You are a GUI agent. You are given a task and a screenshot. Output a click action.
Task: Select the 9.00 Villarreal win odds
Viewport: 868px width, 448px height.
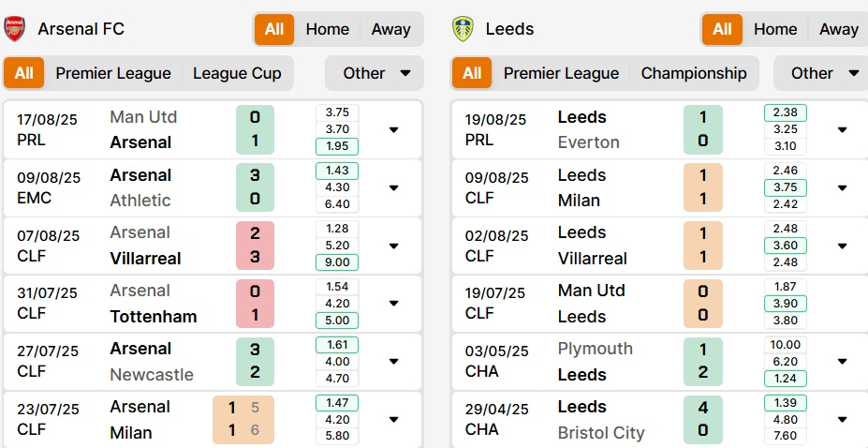[x=337, y=261]
